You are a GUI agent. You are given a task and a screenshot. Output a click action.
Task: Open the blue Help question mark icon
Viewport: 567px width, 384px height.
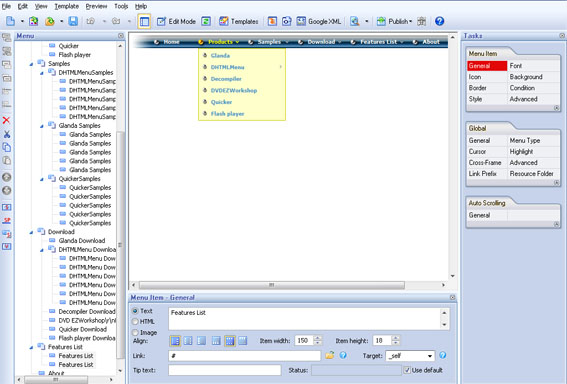439,21
